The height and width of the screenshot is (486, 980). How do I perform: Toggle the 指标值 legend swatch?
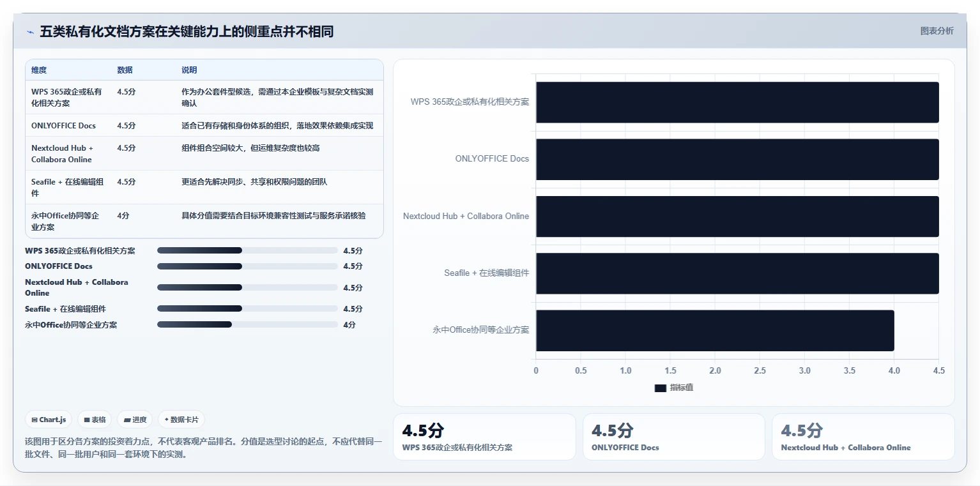pyautogui.click(x=661, y=388)
